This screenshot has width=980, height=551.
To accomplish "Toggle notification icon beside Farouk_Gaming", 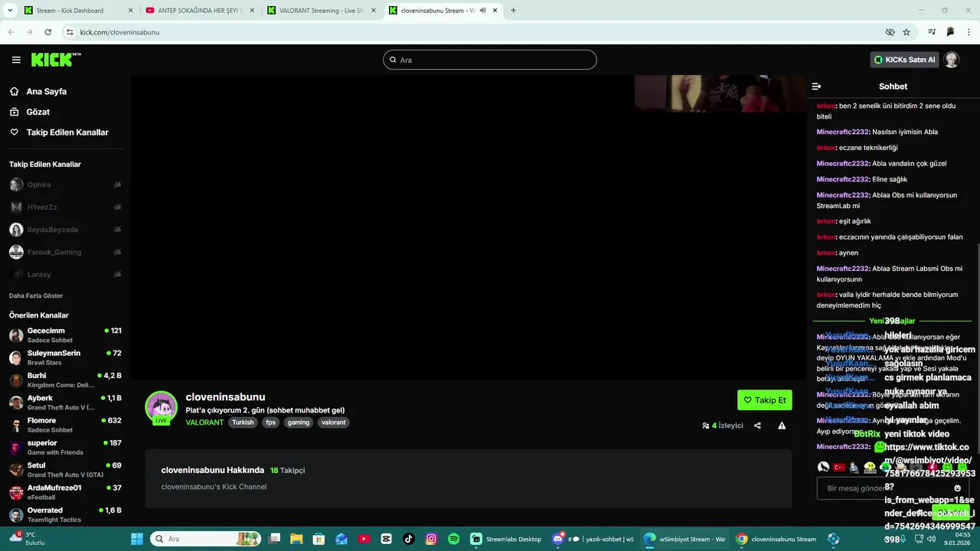I will pos(117,252).
